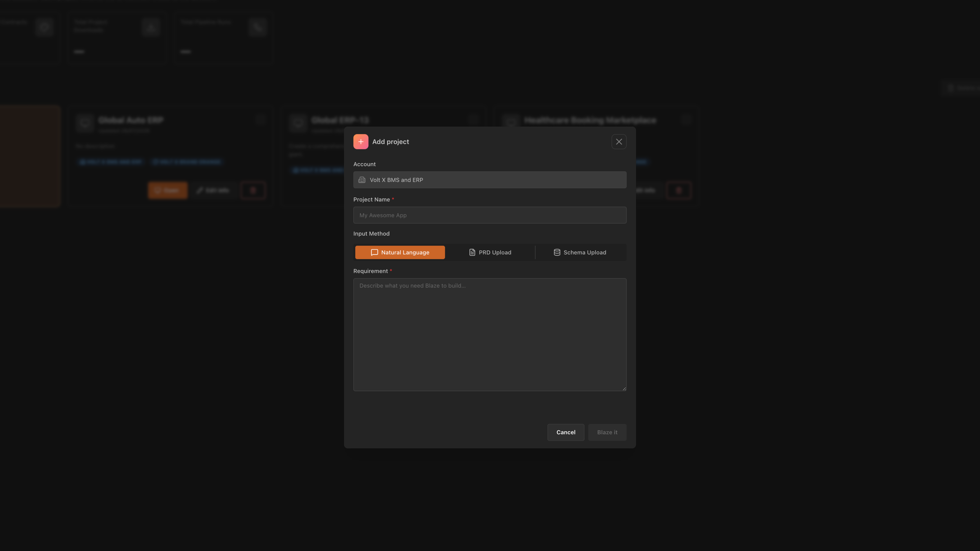Click the pink plus icon beside Add project
Screen dimensions: 980x551
point(361,141)
